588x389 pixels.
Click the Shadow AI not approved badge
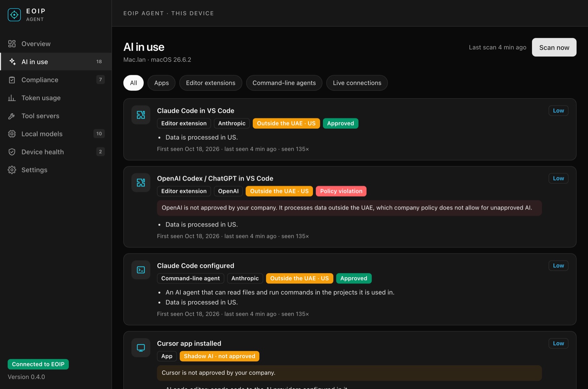coord(219,356)
